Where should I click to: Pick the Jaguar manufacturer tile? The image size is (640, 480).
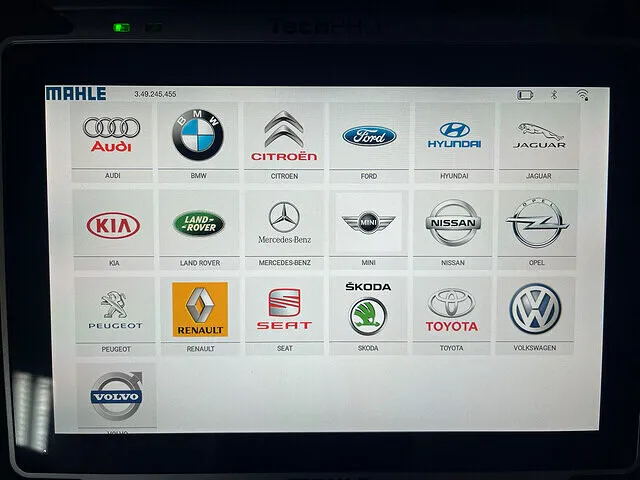[540, 138]
